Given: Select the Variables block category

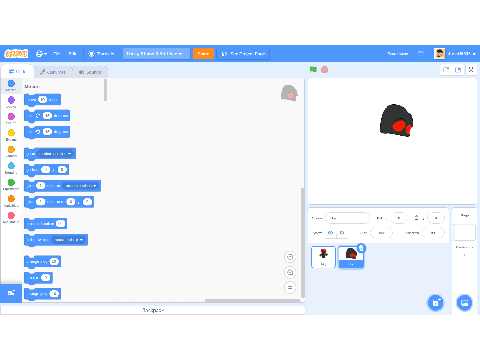Looking at the screenshot, I should pyautogui.click(x=11, y=201).
